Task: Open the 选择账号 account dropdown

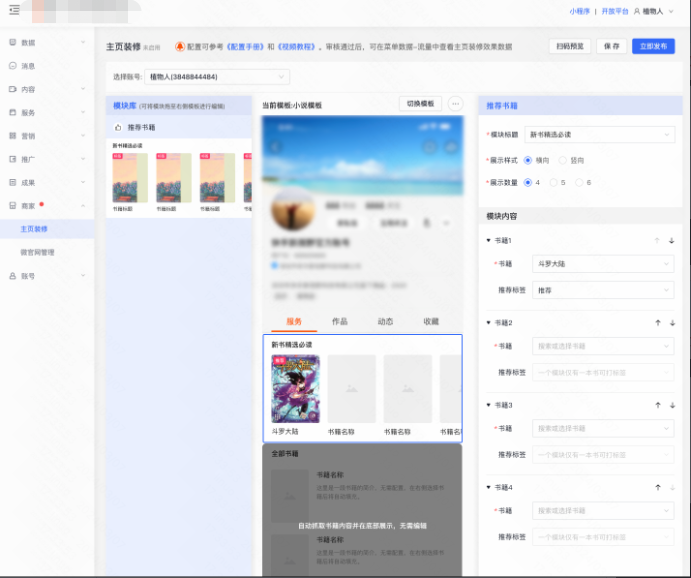Action: [216, 76]
